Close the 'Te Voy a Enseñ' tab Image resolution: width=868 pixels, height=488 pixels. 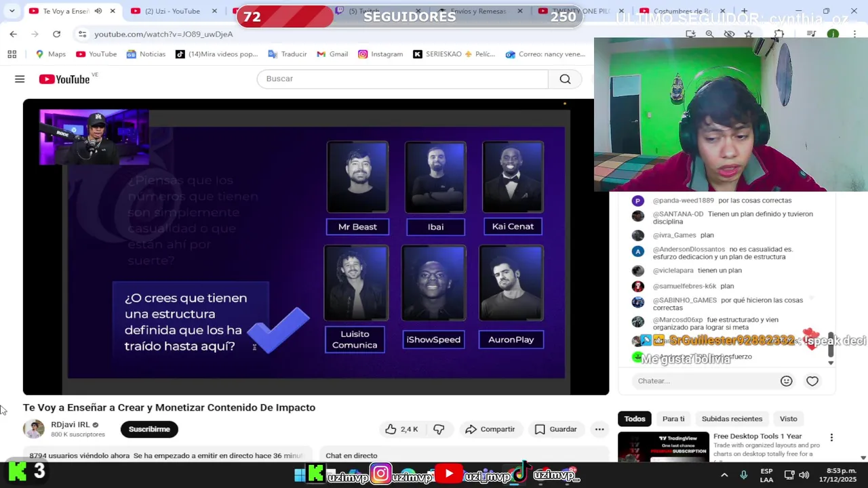pyautogui.click(x=113, y=11)
